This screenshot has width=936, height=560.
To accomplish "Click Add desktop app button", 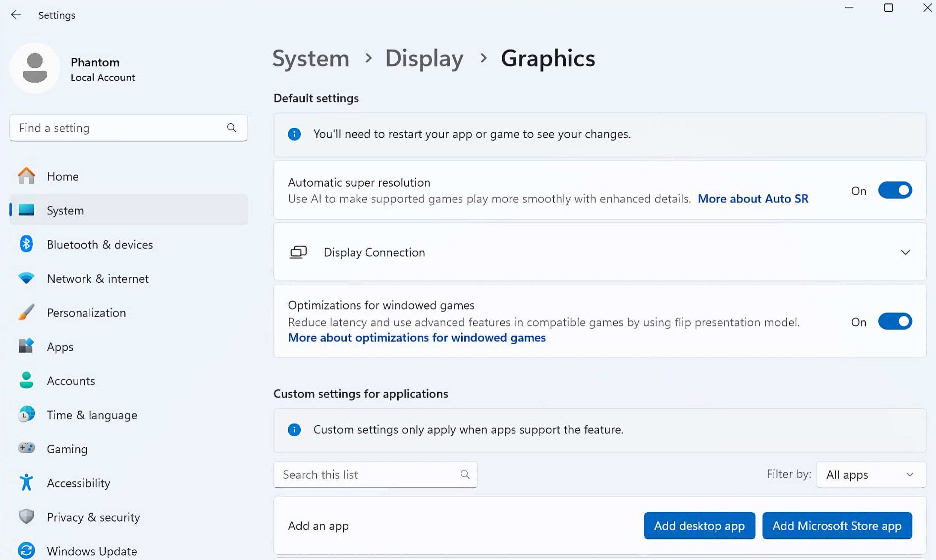I will click(x=699, y=525).
